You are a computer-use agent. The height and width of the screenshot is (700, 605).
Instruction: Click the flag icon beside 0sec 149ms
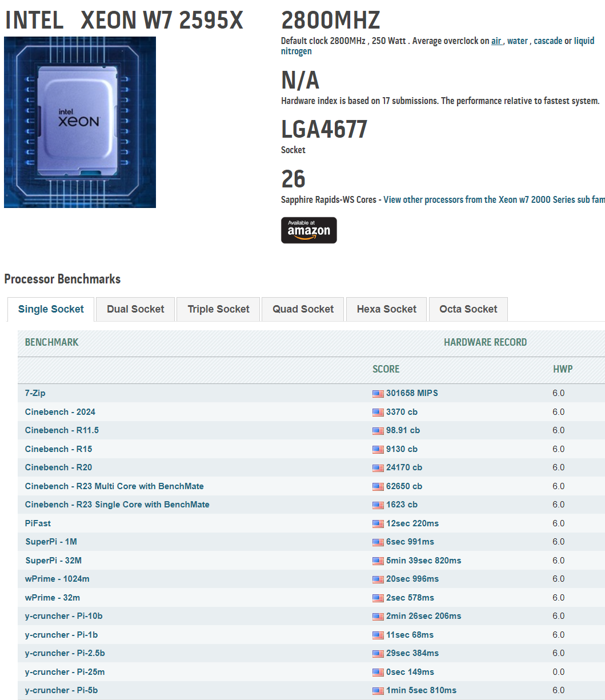[378, 673]
